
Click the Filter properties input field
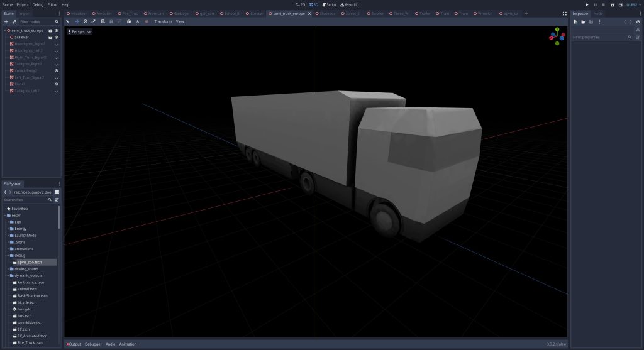(599, 38)
